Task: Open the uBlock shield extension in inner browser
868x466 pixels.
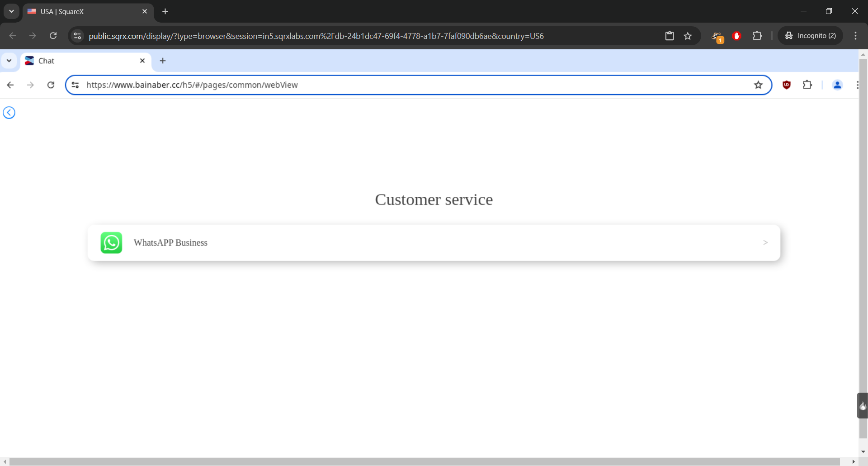Action: click(x=787, y=85)
